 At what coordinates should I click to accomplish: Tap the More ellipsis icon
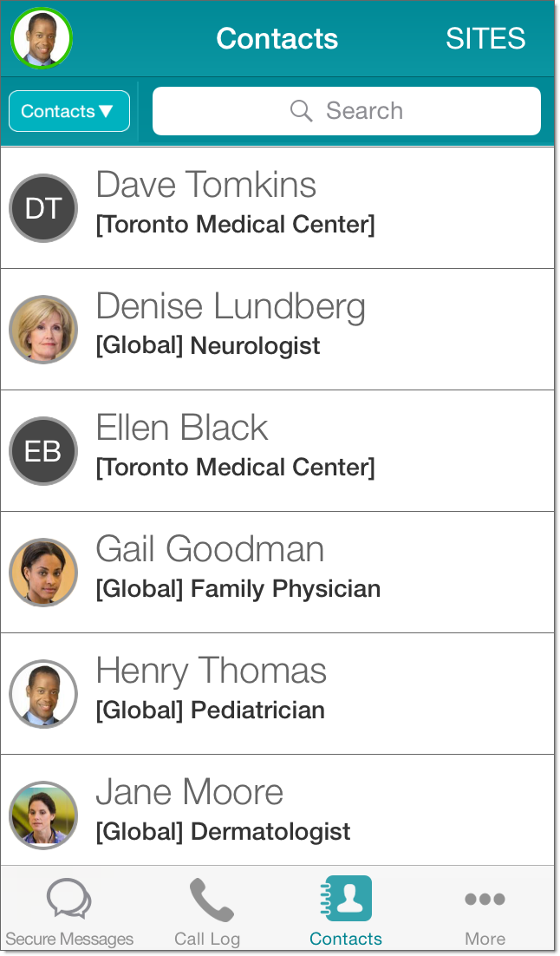pyautogui.click(x=485, y=900)
